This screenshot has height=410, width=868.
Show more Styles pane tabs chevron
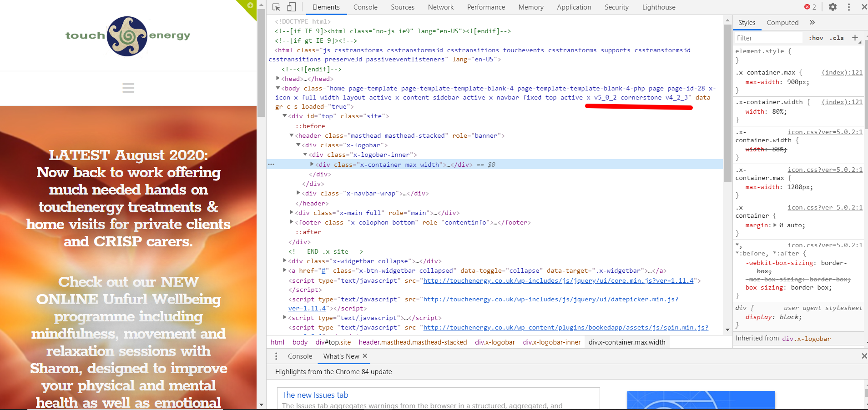(812, 22)
